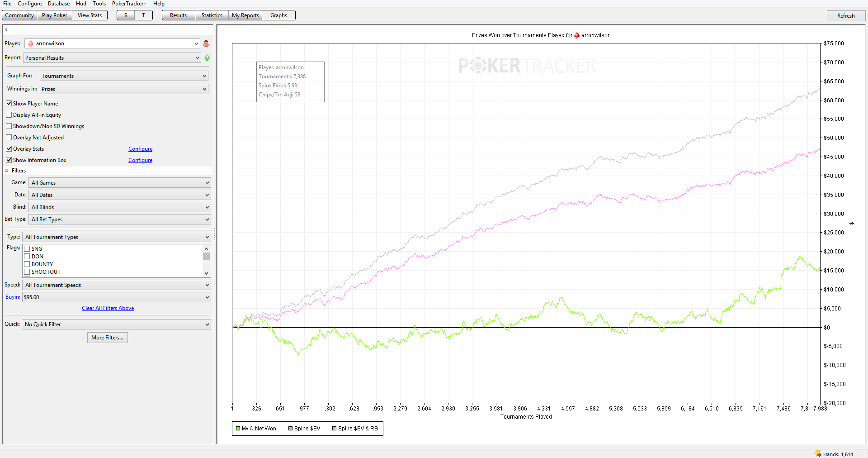868x458 pixels.
Task: Click the Hands status bar icon
Action: click(x=818, y=454)
